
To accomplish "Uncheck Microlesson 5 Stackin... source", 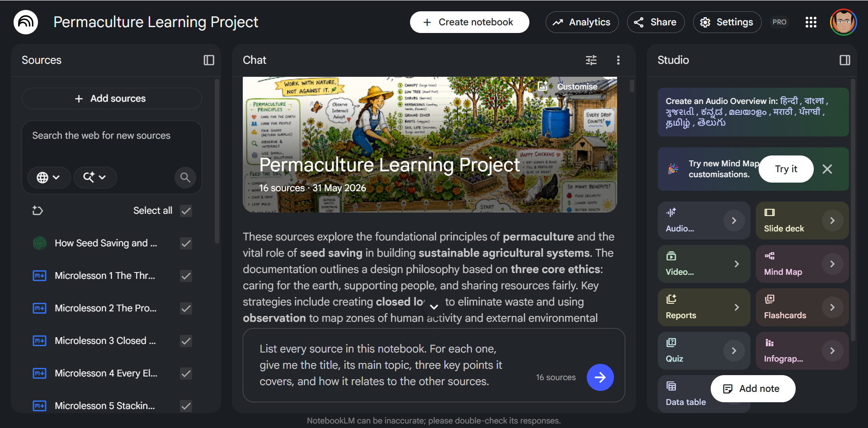I will click(186, 406).
